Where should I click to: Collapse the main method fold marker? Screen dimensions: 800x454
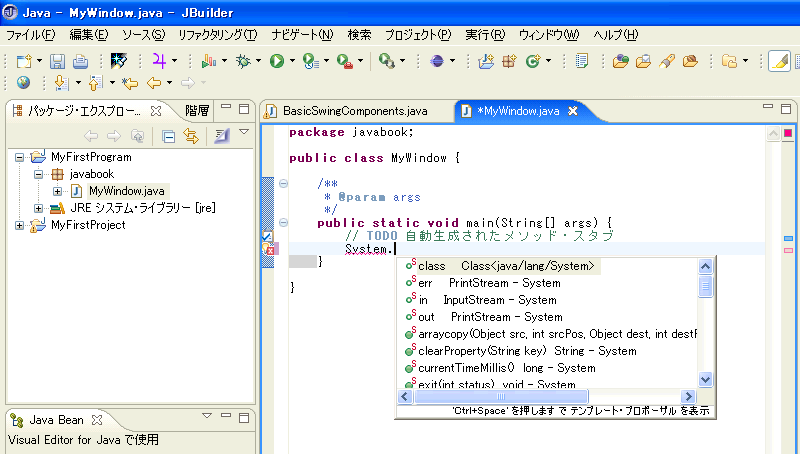tap(284, 223)
